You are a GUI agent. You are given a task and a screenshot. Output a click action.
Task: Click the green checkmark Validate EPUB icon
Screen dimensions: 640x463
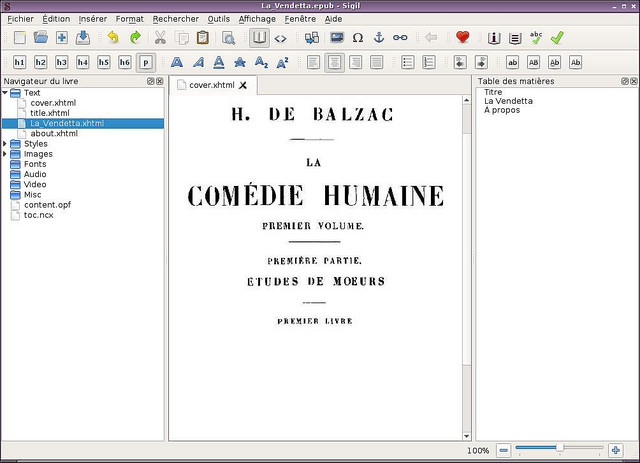(557, 38)
